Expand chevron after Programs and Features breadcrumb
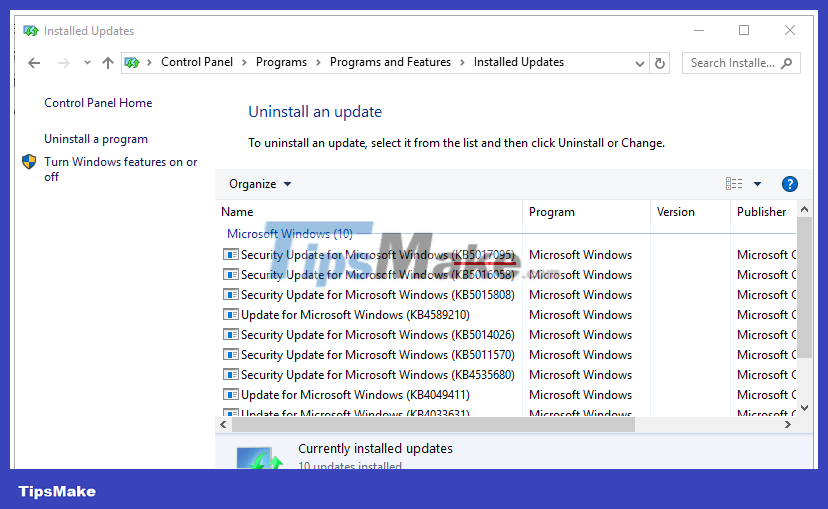 click(462, 63)
